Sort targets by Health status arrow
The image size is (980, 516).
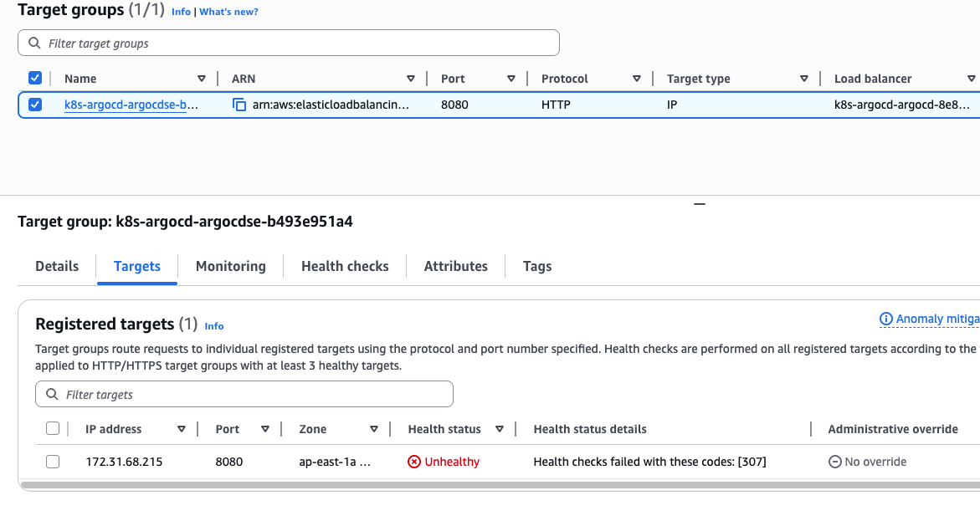(500, 429)
